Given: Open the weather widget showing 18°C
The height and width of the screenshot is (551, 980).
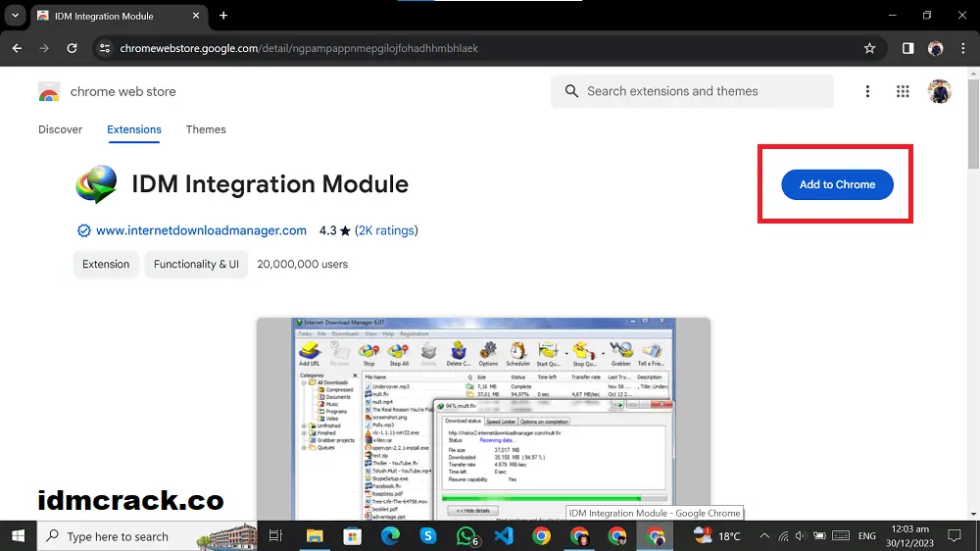Looking at the screenshot, I should 717,536.
